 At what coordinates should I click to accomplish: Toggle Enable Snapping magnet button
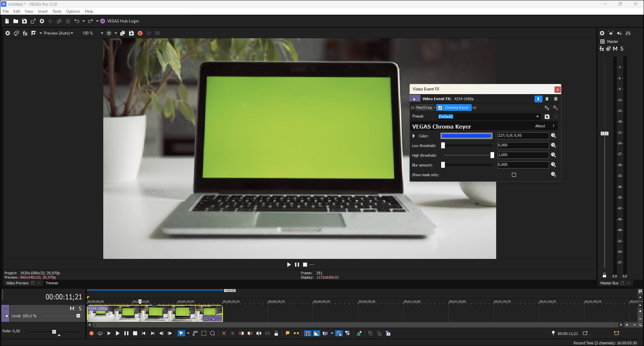point(308,333)
